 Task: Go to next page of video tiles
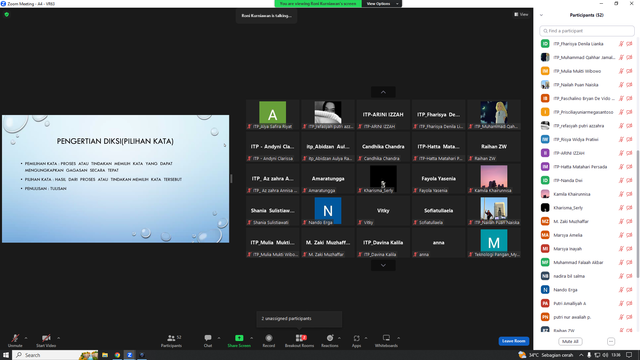point(383,265)
